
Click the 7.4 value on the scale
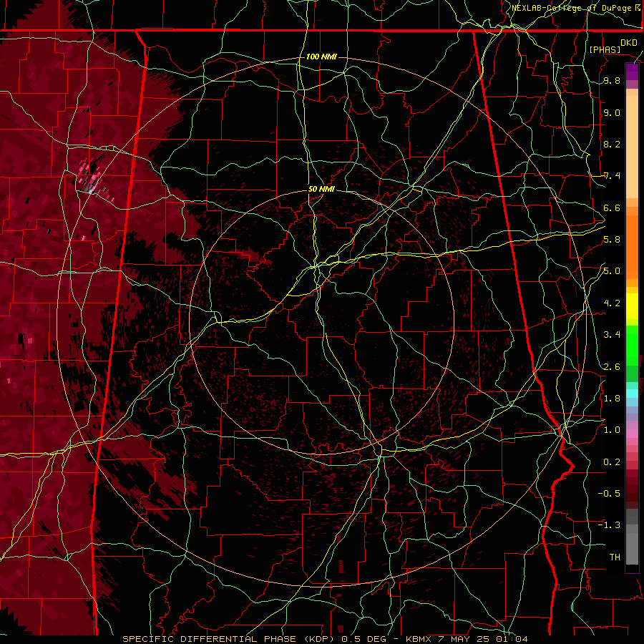point(612,176)
